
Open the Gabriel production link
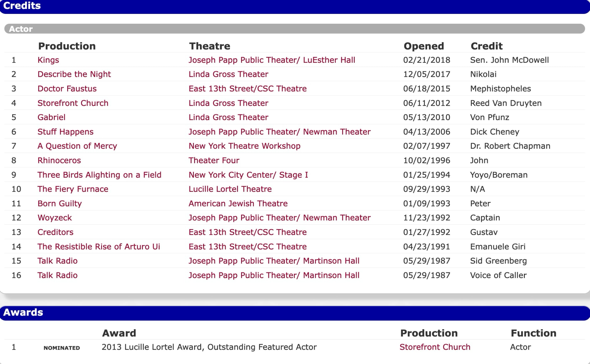(x=51, y=117)
